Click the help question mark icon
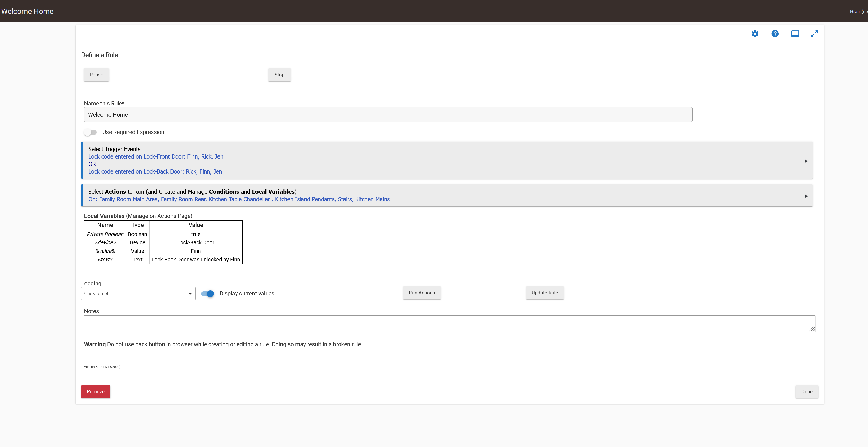 pyautogui.click(x=775, y=34)
